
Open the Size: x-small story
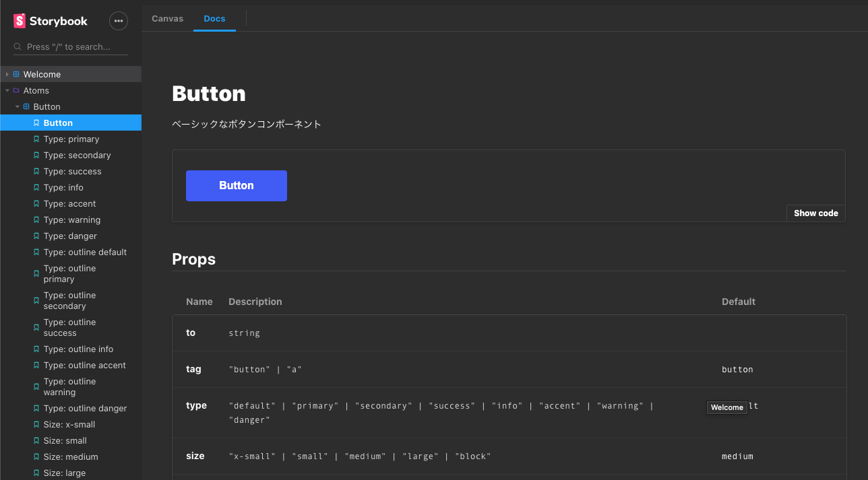(69, 425)
